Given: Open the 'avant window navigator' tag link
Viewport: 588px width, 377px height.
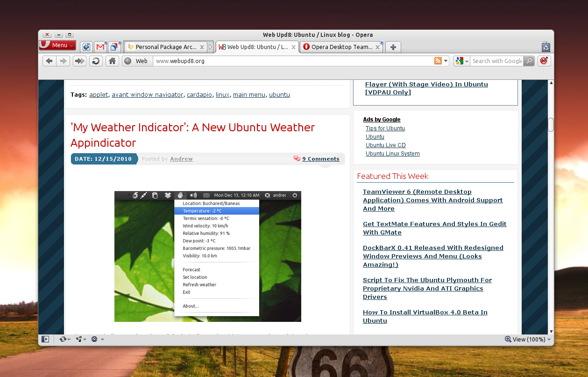Looking at the screenshot, I should [x=148, y=94].
